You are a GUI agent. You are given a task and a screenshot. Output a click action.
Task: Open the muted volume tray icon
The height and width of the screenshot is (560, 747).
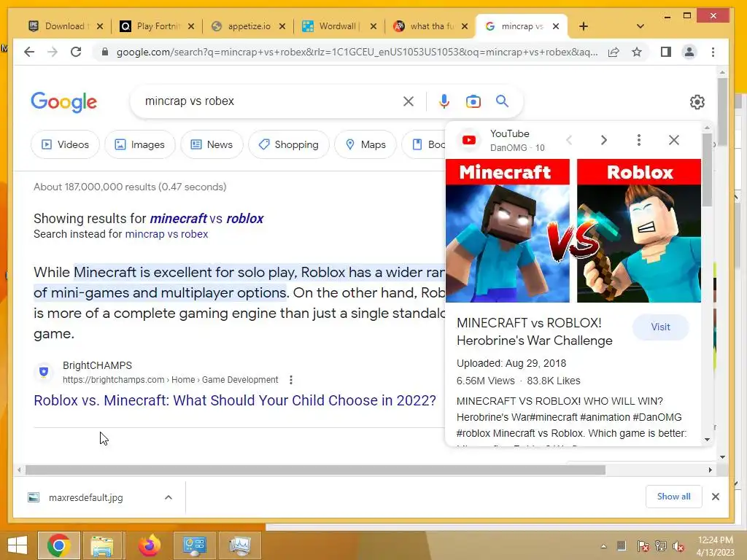pos(678,546)
